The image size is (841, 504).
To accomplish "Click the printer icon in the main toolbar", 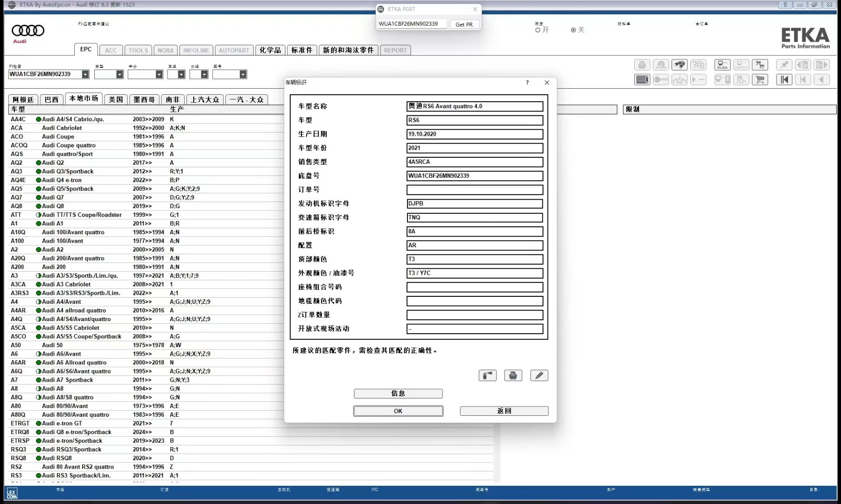I will [642, 65].
